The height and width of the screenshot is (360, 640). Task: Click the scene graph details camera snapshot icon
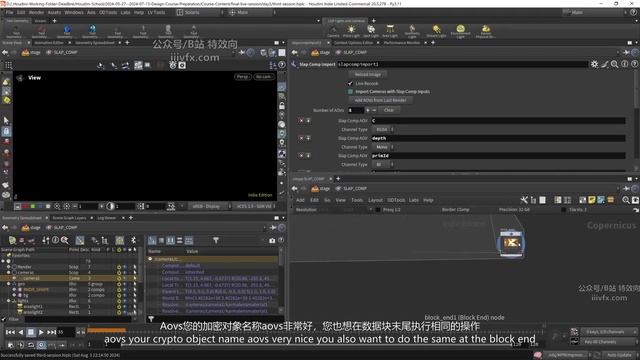point(272,240)
